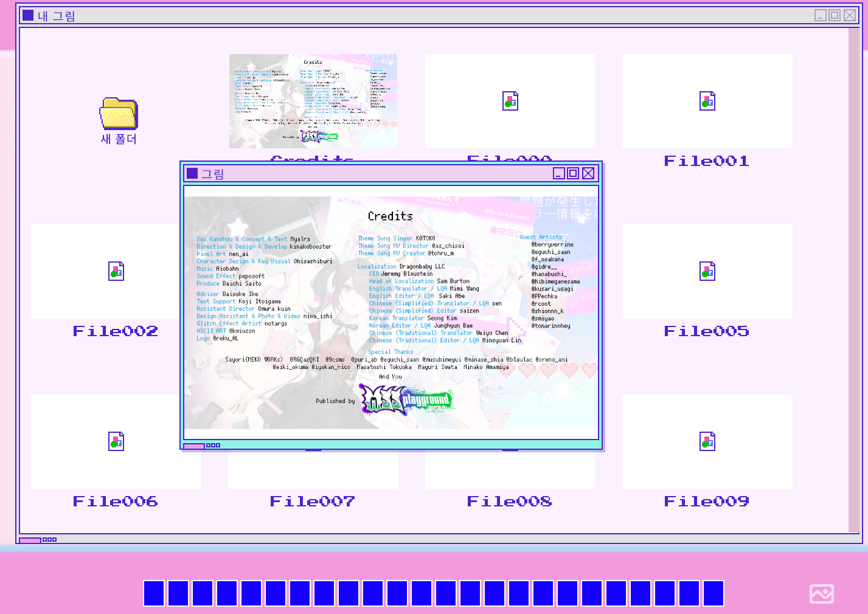Select the File001 file icon

tap(707, 101)
